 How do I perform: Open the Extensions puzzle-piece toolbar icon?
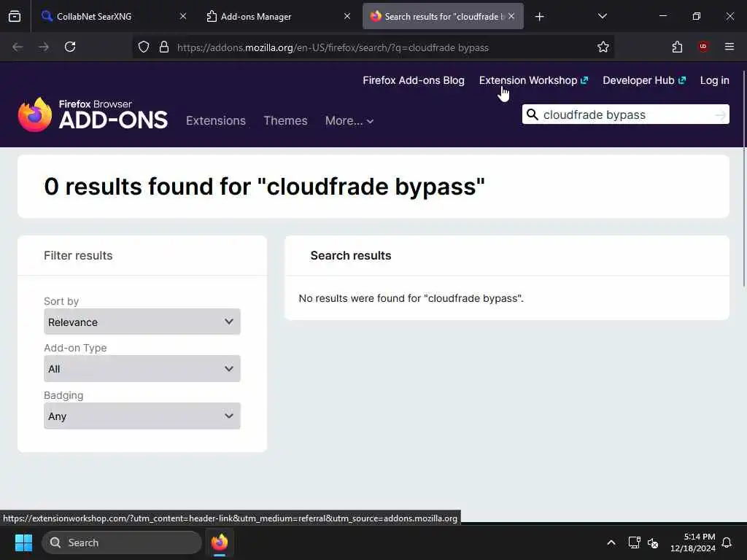677,47
